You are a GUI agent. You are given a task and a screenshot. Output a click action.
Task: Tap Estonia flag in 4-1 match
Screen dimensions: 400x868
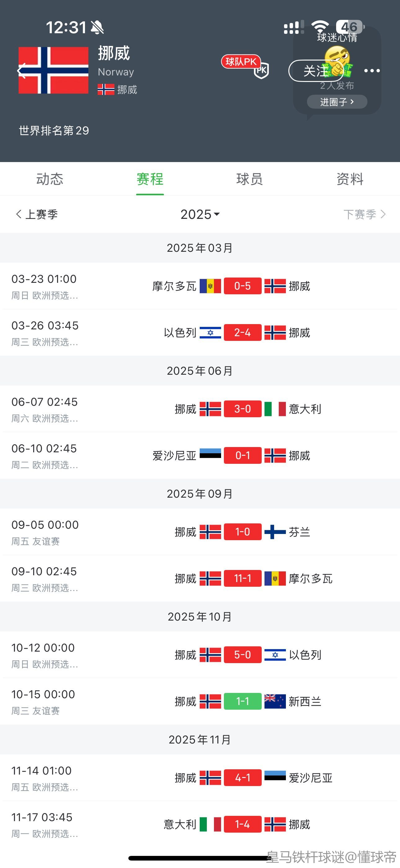click(x=275, y=778)
